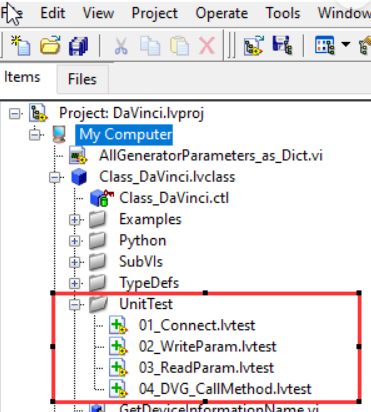Click the blue cube Class_DaVinci.lvclass icon
The width and height of the screenshot is (371, 412).
(79, 177)
